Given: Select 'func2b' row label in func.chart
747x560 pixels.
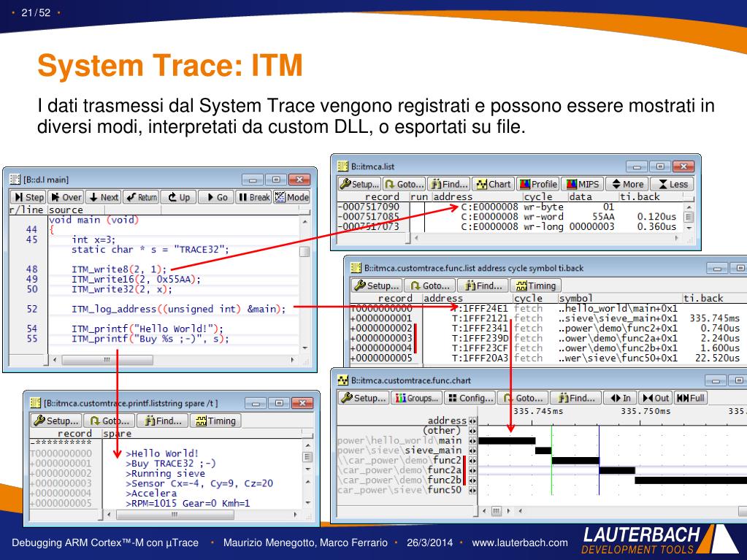Looking at the screenshot, I should (399, 480).
